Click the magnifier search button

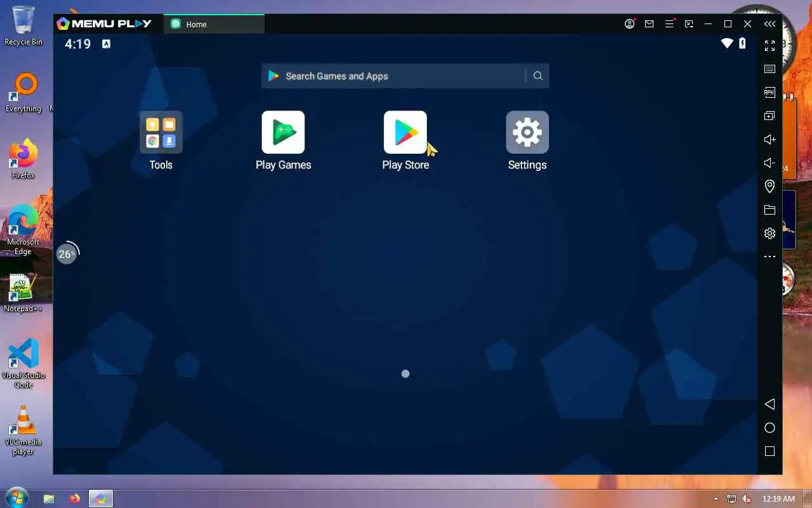538,76
